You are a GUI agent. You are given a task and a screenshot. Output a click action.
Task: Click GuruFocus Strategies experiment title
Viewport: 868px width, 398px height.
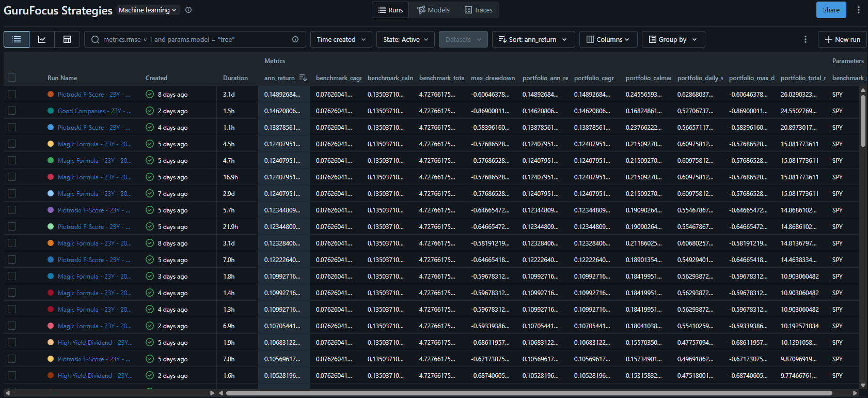[x=58, y=10]
